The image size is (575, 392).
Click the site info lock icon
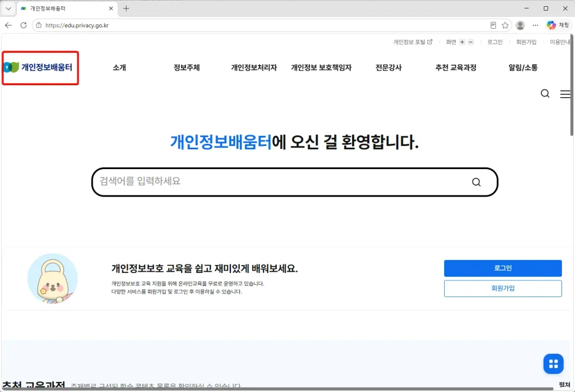point(39,25)
